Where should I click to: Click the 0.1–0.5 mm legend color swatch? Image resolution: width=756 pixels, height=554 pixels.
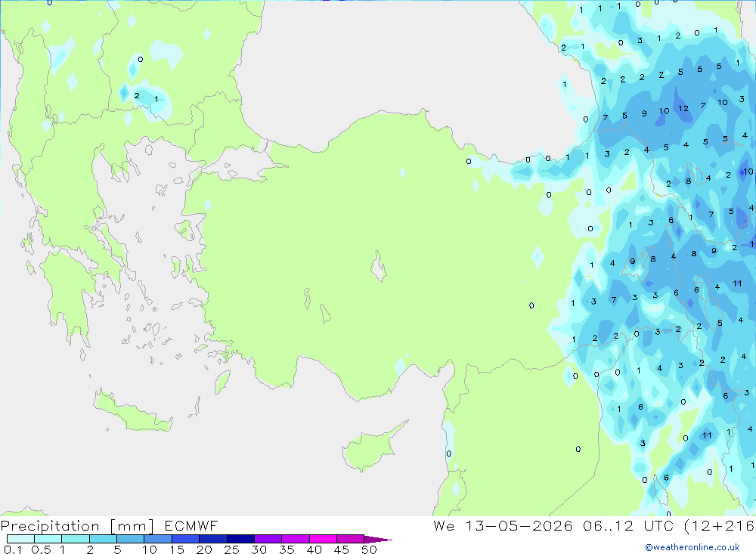tap(20, 539)
